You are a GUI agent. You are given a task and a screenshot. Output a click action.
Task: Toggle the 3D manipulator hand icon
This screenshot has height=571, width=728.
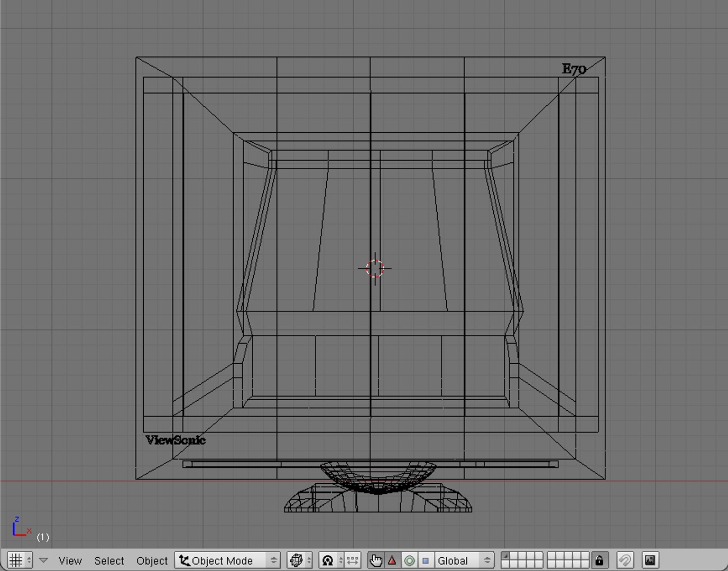pos(376,560)
